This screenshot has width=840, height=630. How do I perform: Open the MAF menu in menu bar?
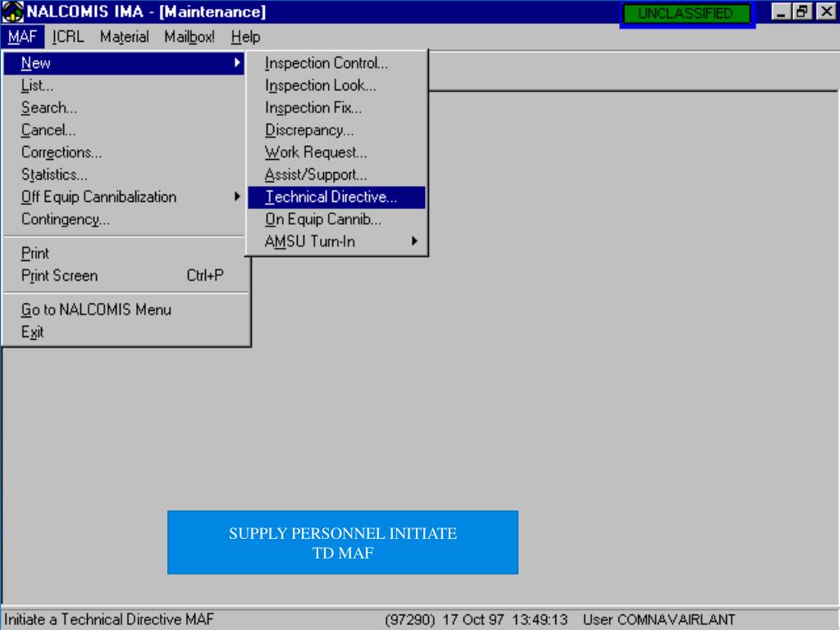[22, 37]
